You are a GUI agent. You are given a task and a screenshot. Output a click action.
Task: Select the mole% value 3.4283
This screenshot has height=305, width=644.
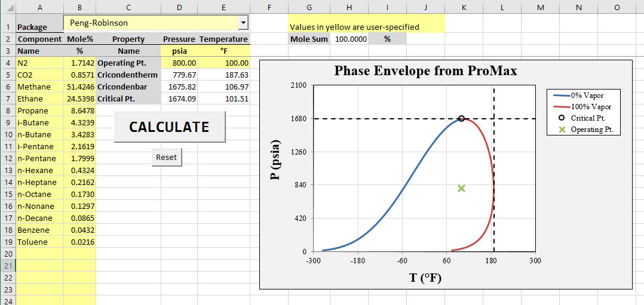(x=79, y=135)
